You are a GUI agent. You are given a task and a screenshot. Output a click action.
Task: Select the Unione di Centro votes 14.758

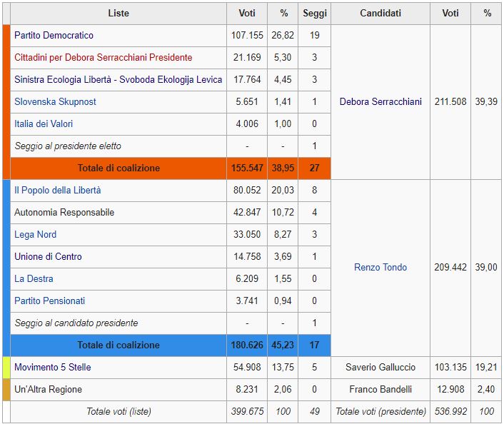tap(247, 256)
